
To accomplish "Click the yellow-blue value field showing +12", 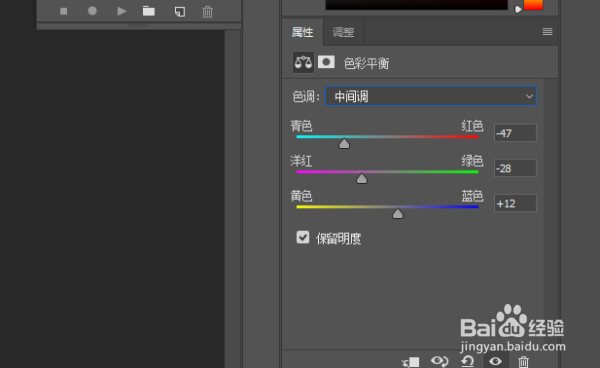I will click(x=515, y=203).
